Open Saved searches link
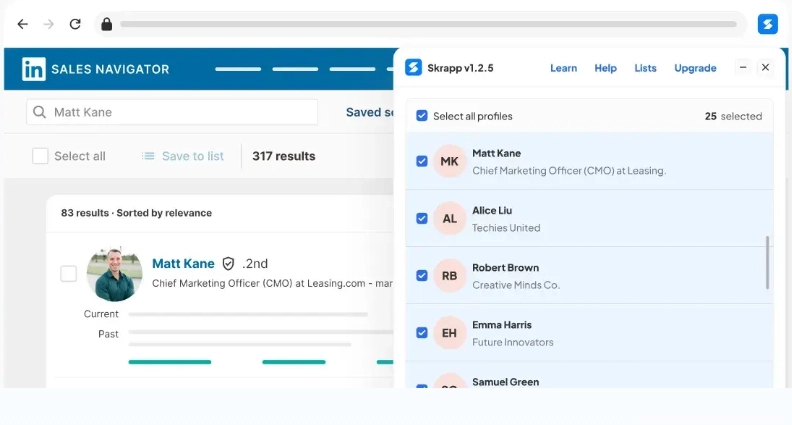 coord(369,112)
